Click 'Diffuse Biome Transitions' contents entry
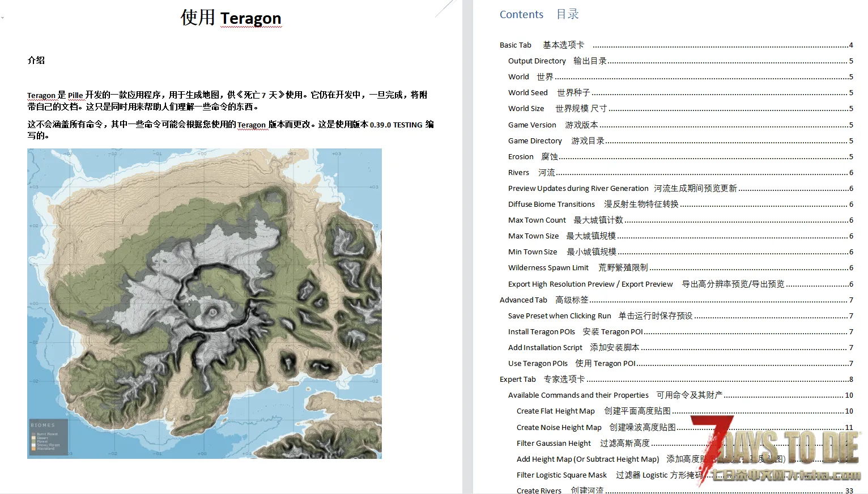The height and width of the screenshot is (494, 868). [x=680, y=204]
